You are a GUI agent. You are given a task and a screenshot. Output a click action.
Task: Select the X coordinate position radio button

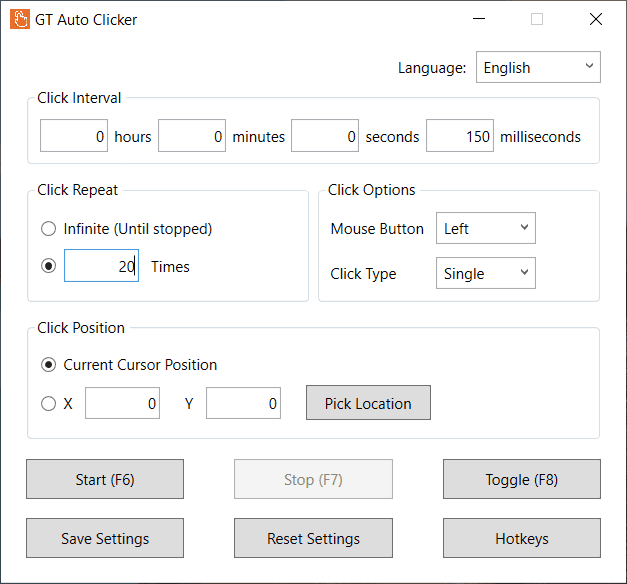(x=48, y=403)
